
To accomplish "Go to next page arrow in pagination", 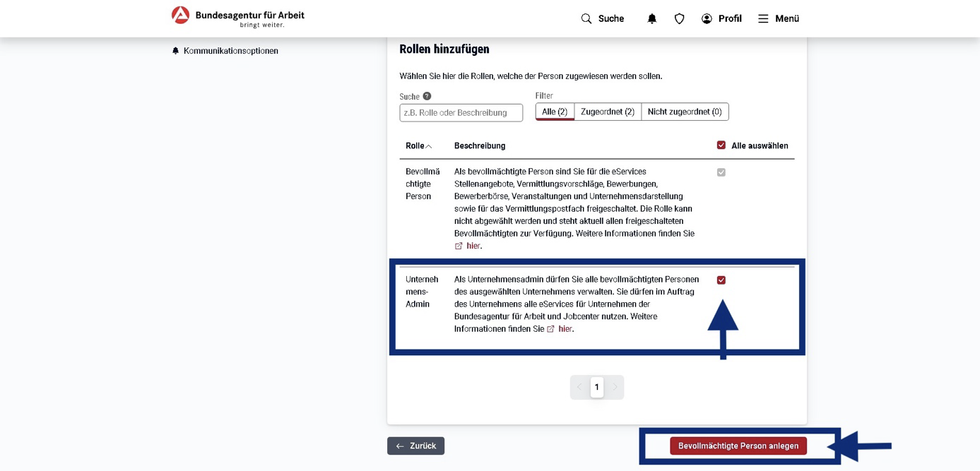I will [x=615, y=387].
